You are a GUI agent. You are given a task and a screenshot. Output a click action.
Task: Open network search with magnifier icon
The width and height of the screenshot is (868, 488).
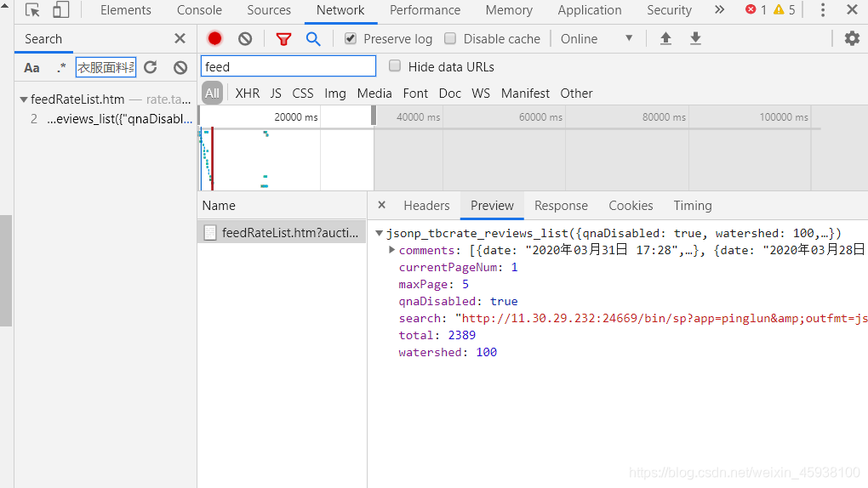[313, 39]
